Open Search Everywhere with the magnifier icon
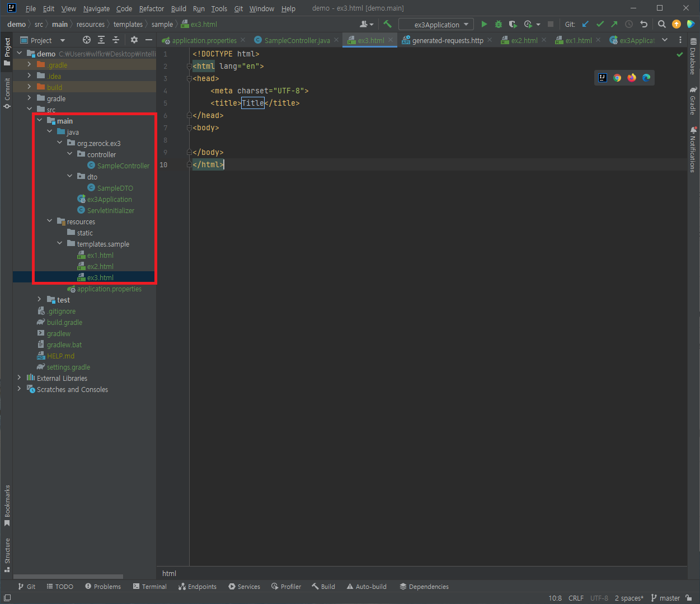700x604 pixels. pos(662,24)
